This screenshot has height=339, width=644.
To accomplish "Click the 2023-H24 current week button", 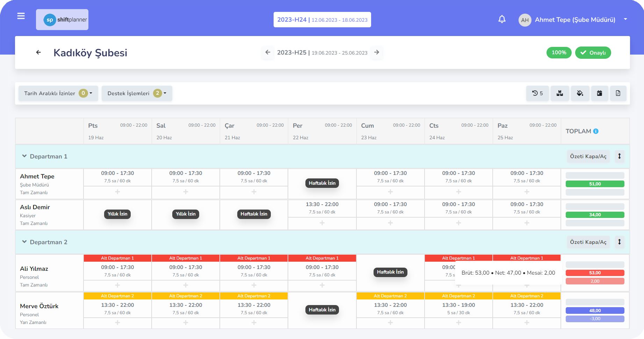I will click(322, 20).
